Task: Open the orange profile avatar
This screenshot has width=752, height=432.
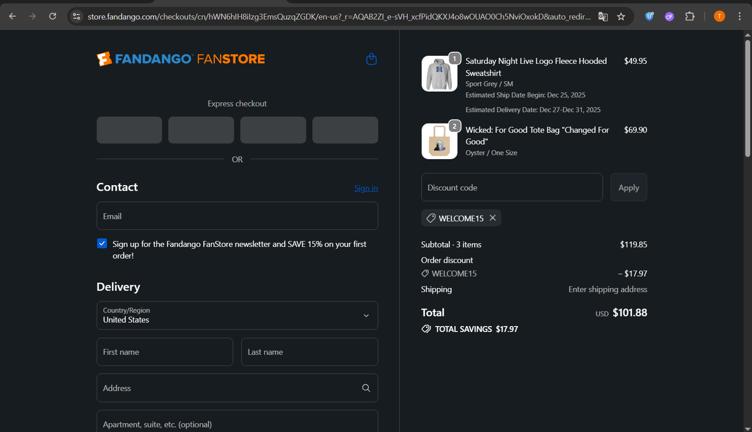Action: (719, 17)
